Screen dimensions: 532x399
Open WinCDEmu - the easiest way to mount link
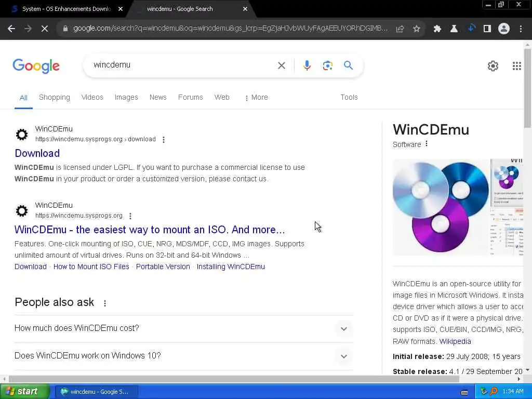point(150,230)
